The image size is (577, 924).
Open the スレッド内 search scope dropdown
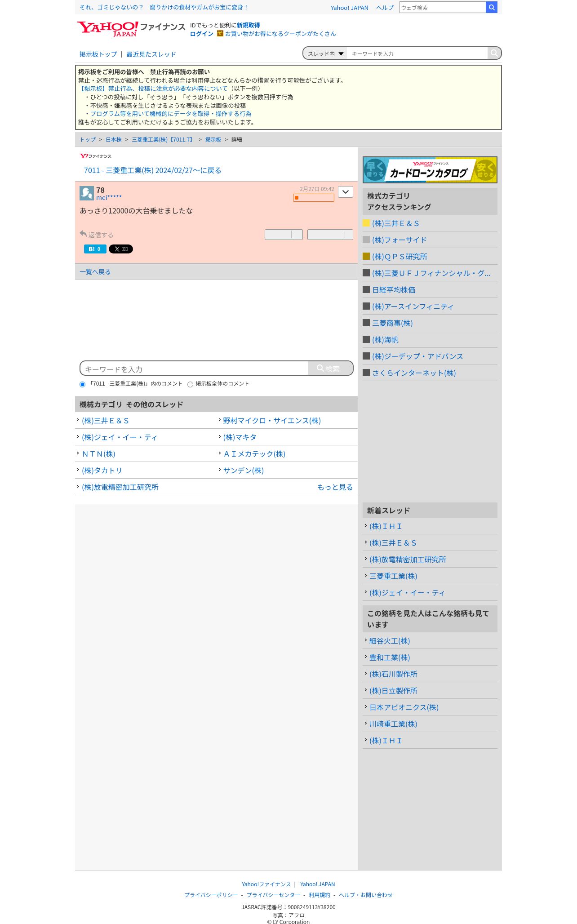point(325,53)
